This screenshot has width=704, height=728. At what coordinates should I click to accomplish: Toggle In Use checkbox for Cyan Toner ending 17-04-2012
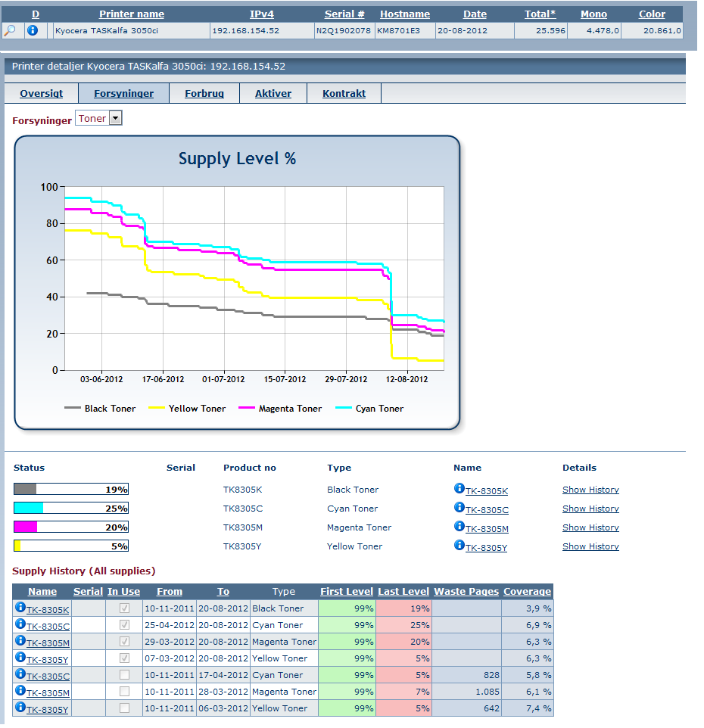[124, 675]
